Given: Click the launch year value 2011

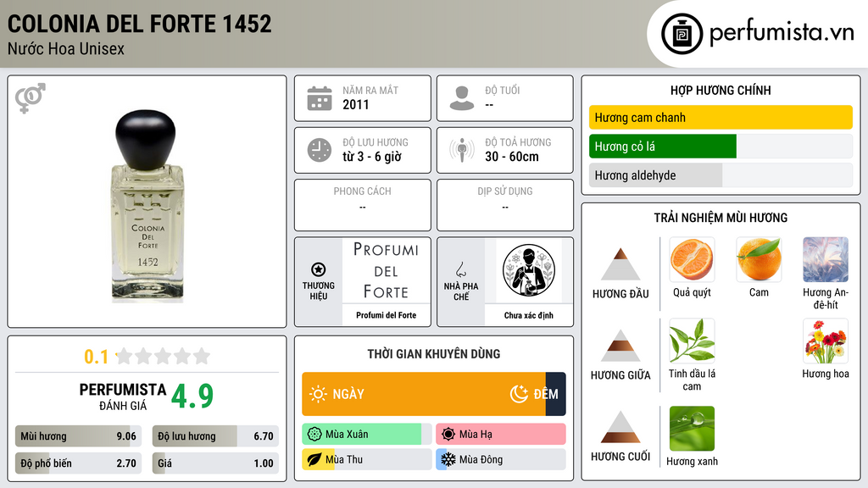Looking at the screenshot, I should pyautogui.click(x=355, y=104).
